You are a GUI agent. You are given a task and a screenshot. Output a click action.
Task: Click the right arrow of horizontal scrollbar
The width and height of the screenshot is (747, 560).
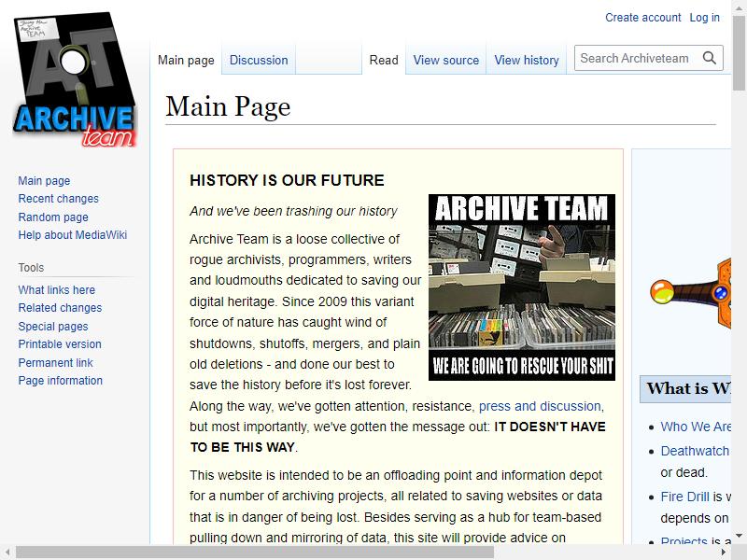click(724, 553)
